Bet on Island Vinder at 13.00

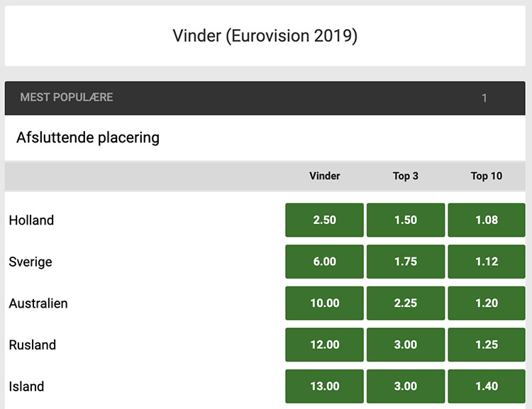[324, 386]
